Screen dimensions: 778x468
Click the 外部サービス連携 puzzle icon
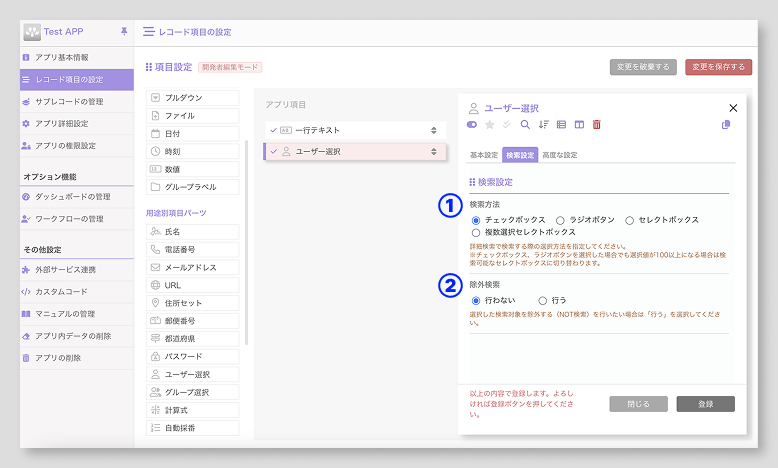tap(26, 270)
